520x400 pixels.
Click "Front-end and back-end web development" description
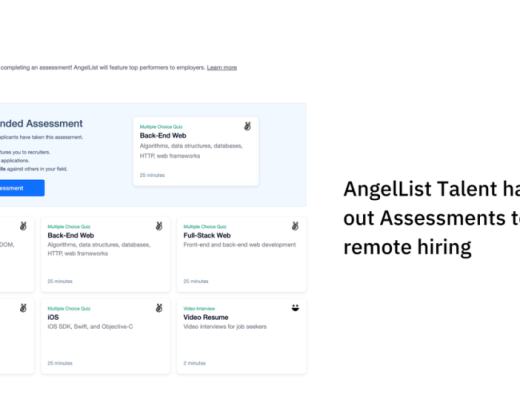(240, 245)
